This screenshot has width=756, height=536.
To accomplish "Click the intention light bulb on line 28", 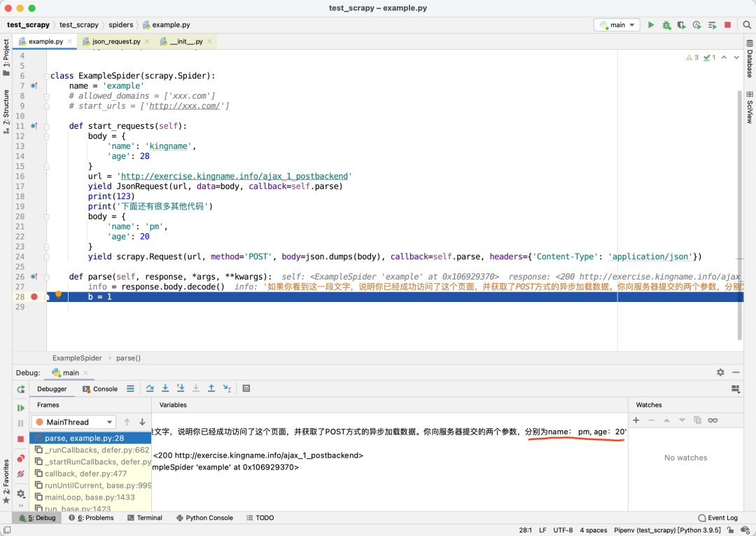I will point(58,294).
